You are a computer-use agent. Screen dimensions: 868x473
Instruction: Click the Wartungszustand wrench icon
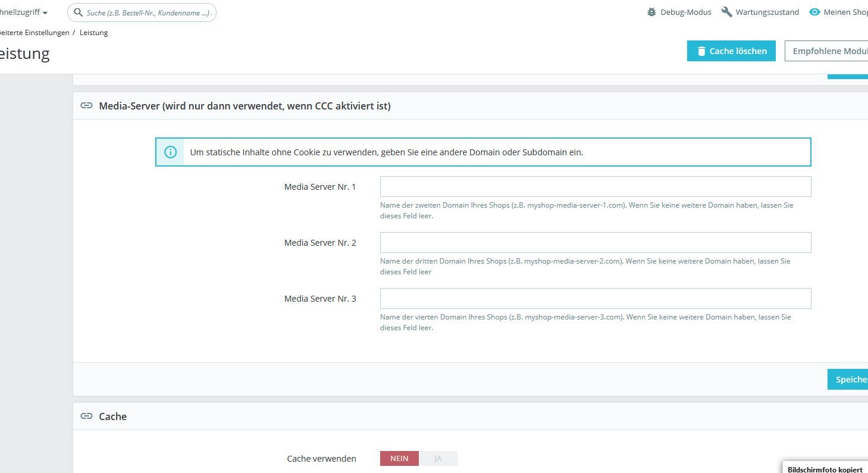tap(726, 12)
